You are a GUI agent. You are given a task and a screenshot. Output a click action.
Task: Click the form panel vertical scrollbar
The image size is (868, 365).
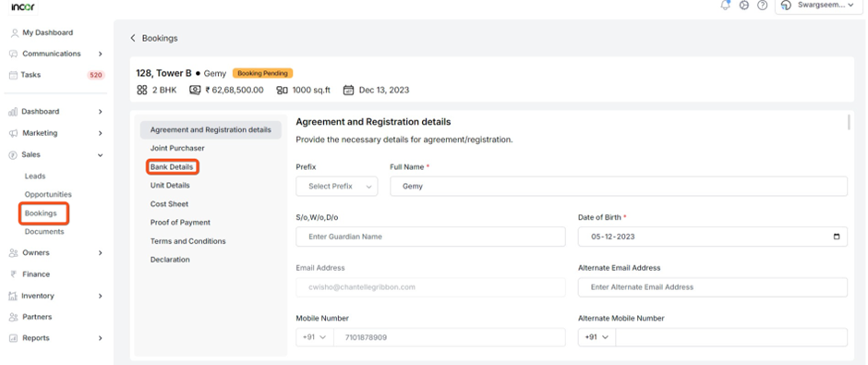click(850, 122)
